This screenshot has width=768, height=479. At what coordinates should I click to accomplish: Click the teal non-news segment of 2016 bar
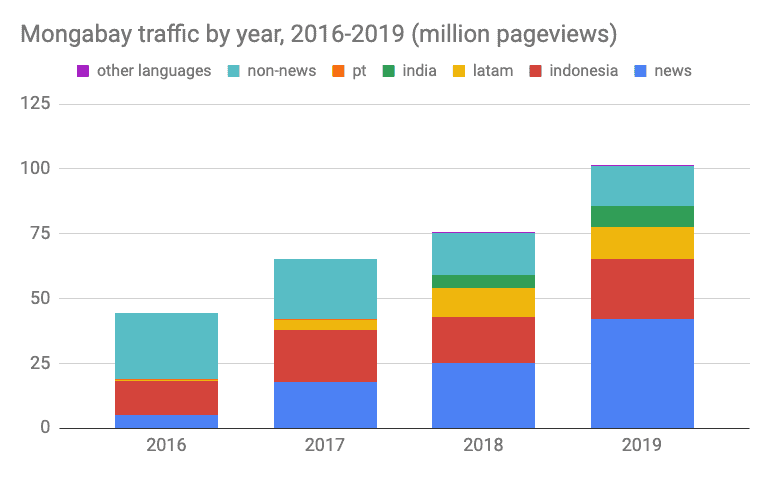point(166,346)
